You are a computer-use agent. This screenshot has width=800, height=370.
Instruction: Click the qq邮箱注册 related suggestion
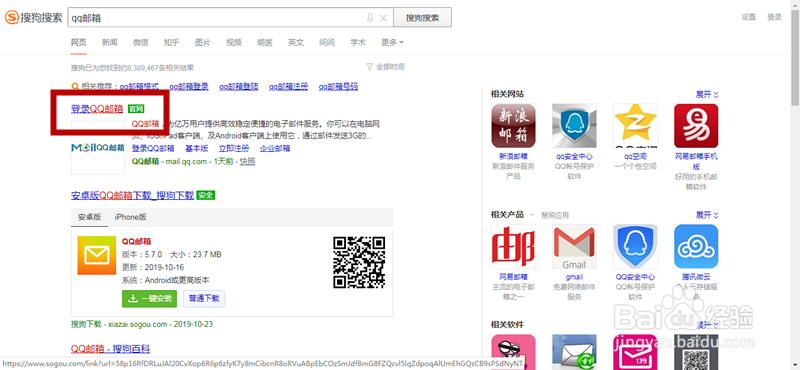tap(289, 87)
